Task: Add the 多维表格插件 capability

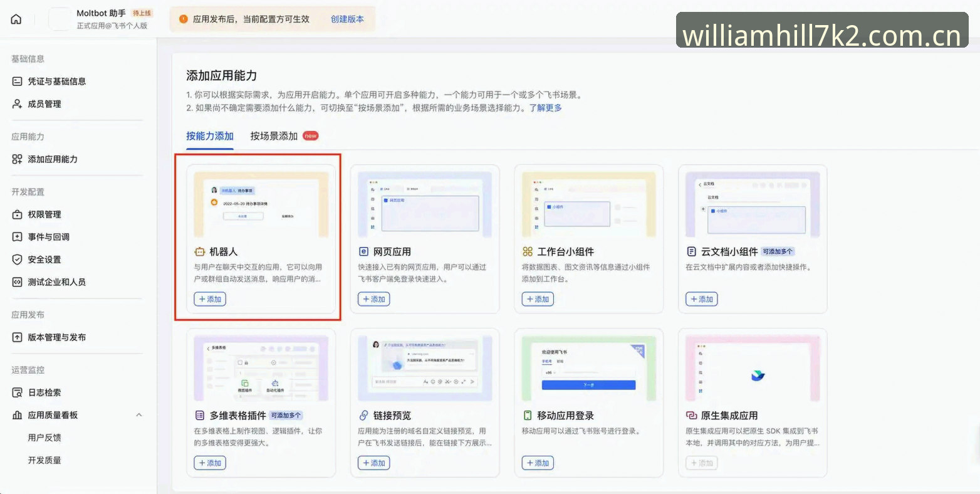Action: pyautogui.click(x=210, y=463)
